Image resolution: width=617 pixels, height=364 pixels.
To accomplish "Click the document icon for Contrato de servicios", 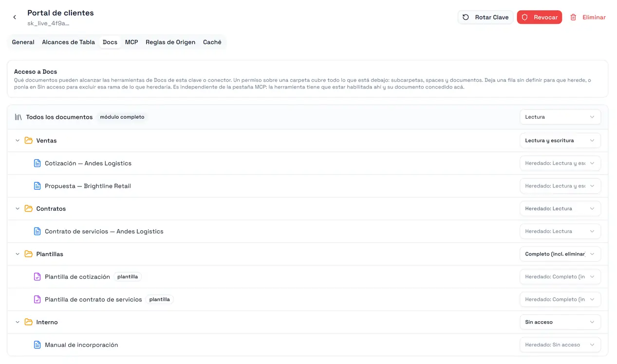I will tap(37, 232).
